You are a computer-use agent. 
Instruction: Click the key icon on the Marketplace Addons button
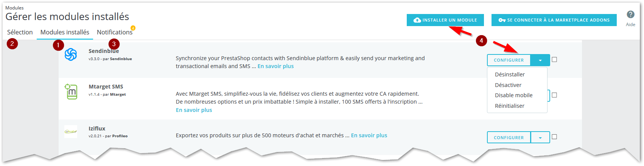[502, 20]
